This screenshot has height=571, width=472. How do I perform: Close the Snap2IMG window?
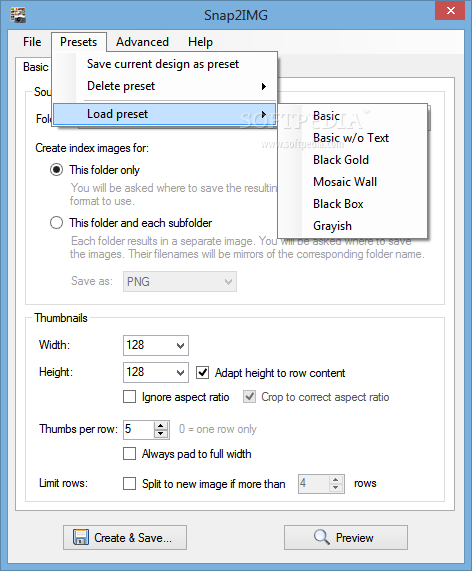point(450,11)
